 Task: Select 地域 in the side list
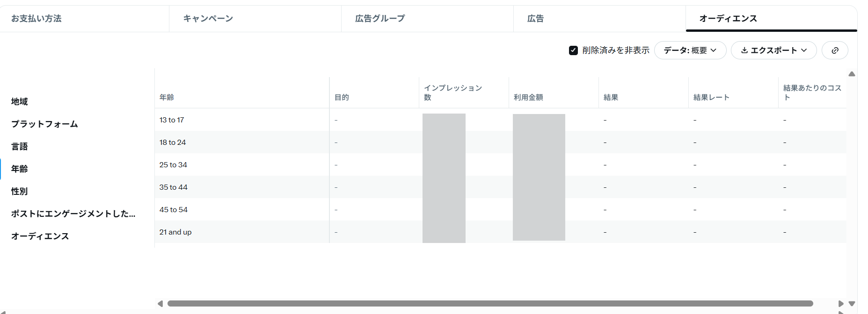(x=20, y=101)
